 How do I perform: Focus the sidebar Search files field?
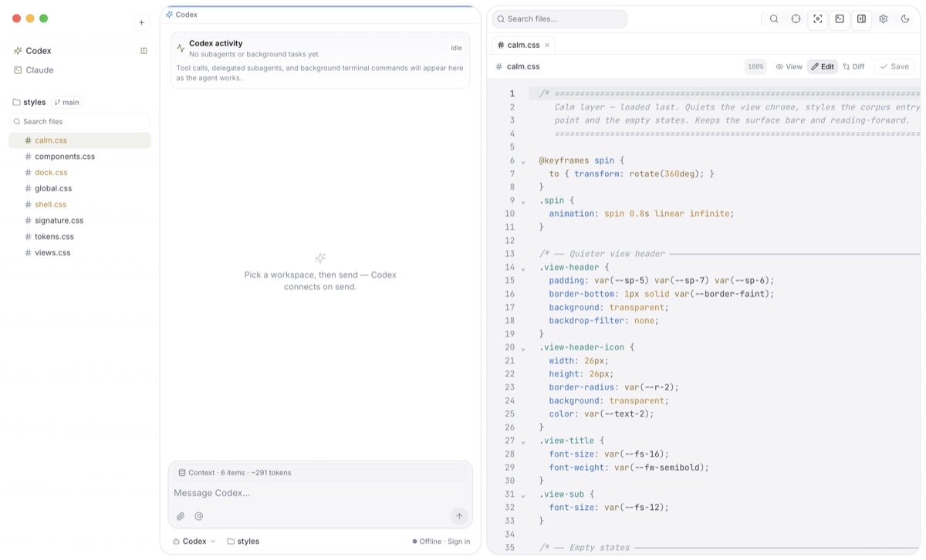(80, 121)
